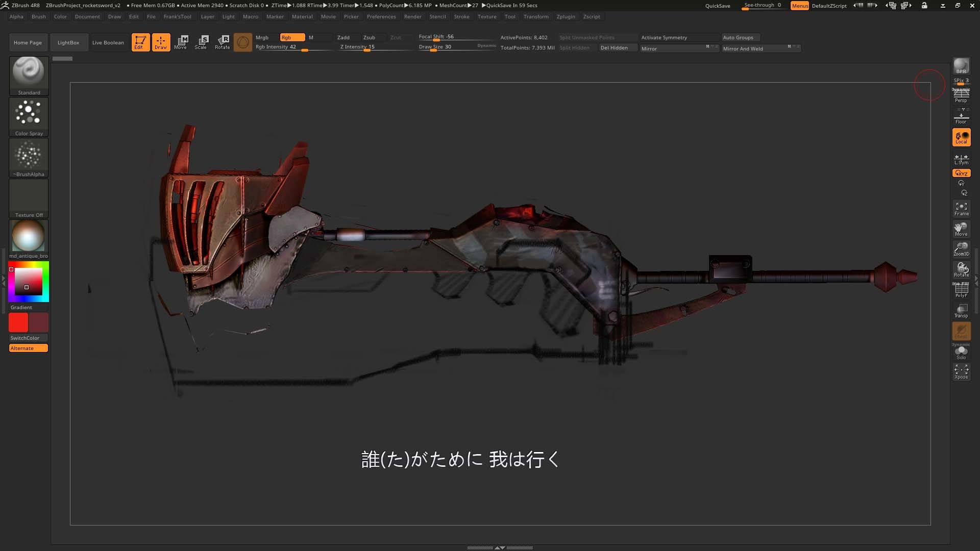Open the Frank'sTool menu
This screenshot has width=980, height=551.
click(178, 16)
